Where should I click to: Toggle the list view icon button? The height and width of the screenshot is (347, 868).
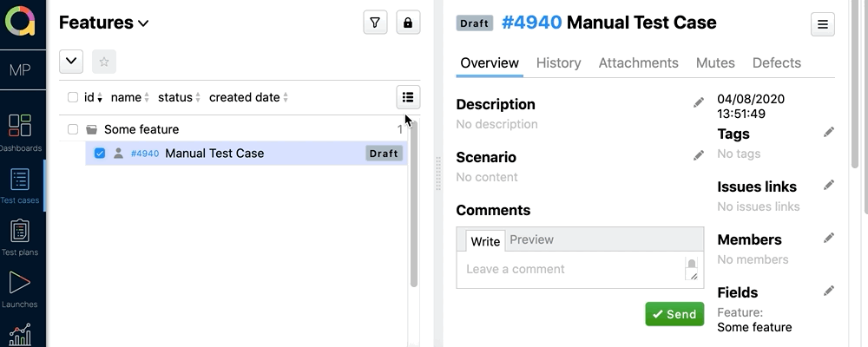tap(408, 97)
